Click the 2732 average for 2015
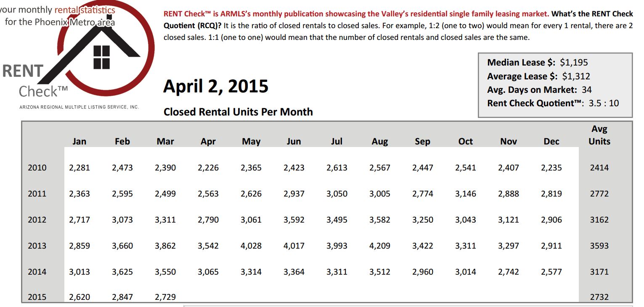 [599, 297]
